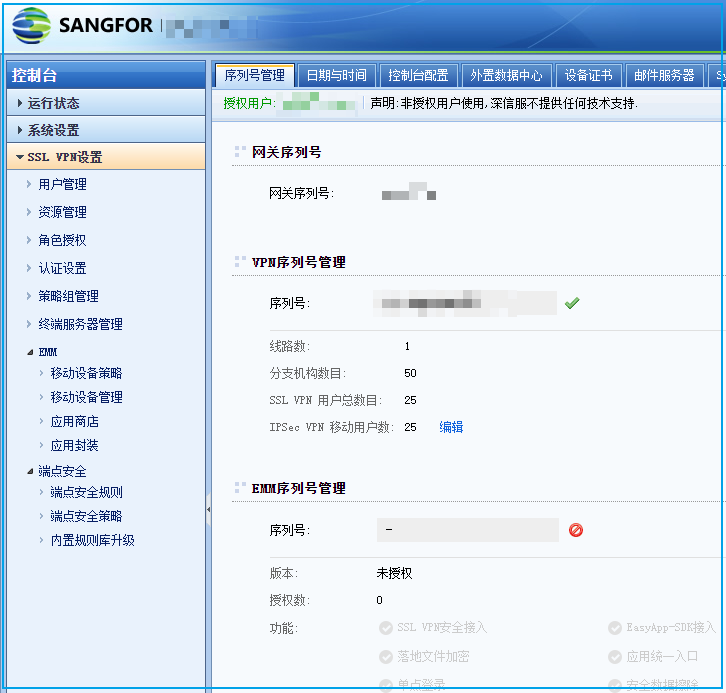Viewport: 726px width, 693px height.
Task: Click the SANGFOR globe logo
Action: click(x=31, y=25)
